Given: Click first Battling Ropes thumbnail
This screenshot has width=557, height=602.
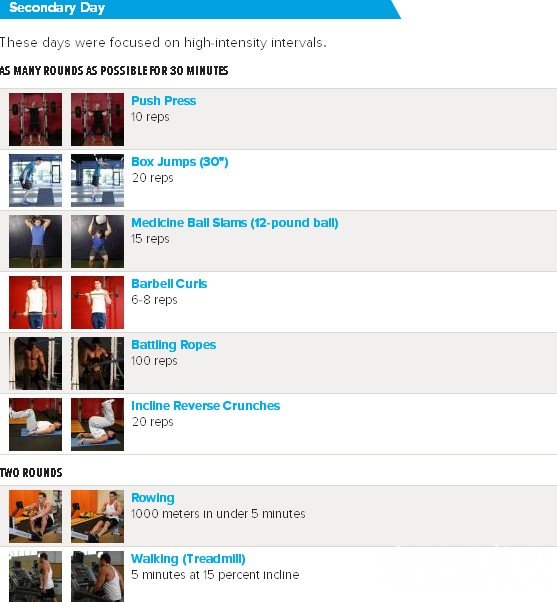Looking at the screenshot, I should (35, 364).
